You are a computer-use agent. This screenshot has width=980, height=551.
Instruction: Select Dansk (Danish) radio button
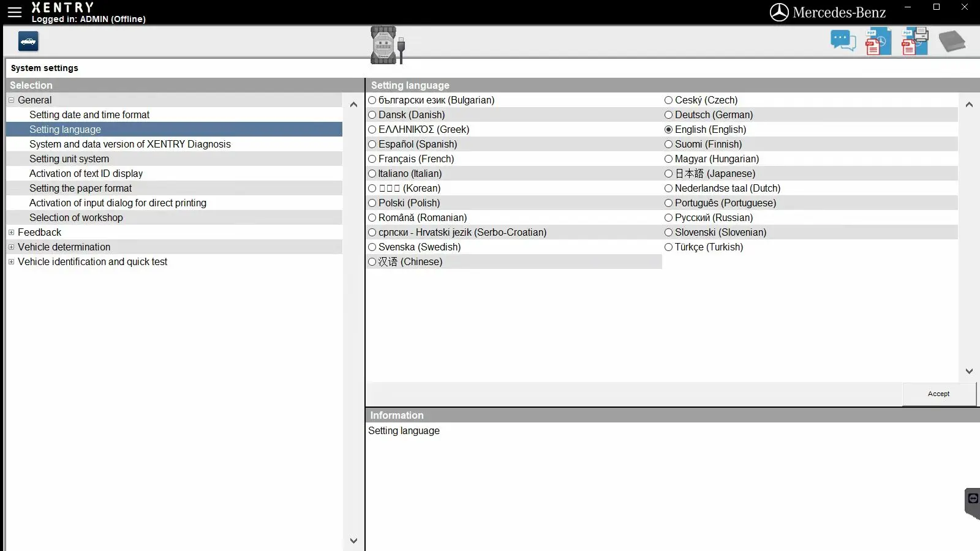pos(372,114)
